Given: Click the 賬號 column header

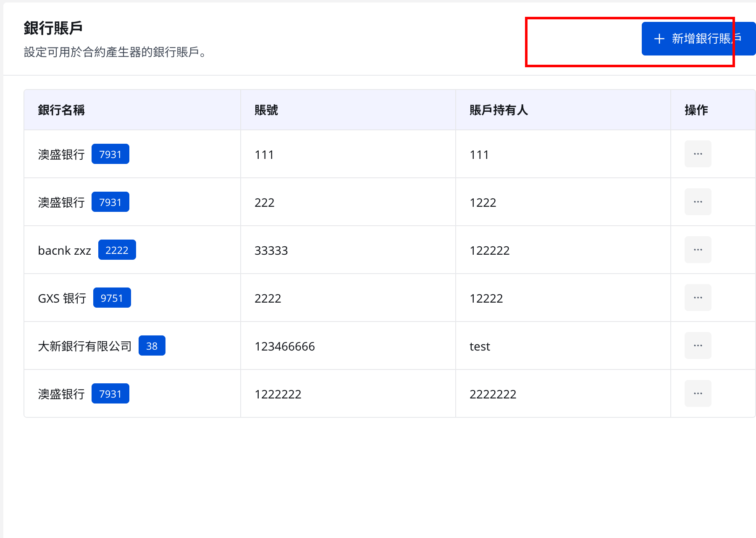Looking at the screenshot, I should point(266,110).
